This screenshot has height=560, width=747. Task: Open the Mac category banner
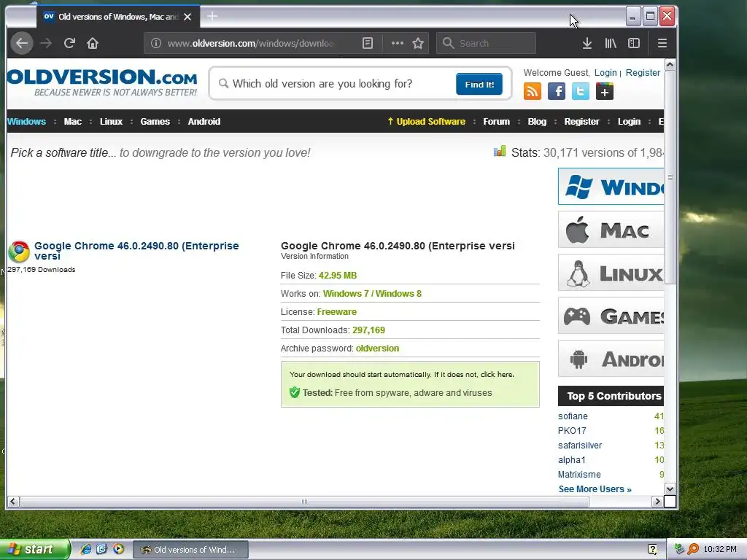[611, 230]
